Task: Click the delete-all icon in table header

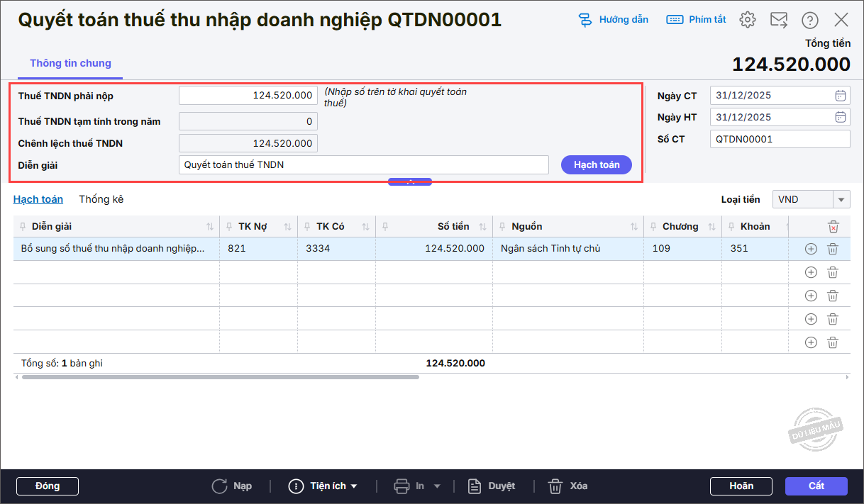Action: tap(833, 227)
